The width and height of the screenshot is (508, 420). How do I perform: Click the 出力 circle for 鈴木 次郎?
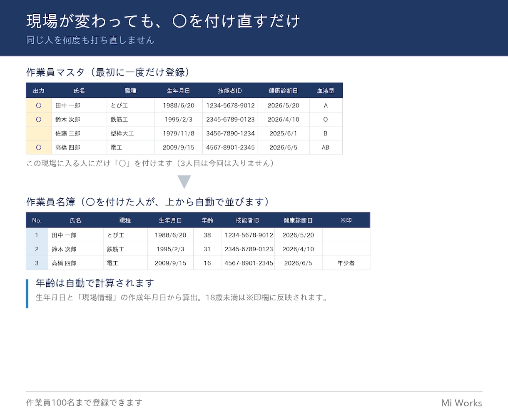(39, 120)
